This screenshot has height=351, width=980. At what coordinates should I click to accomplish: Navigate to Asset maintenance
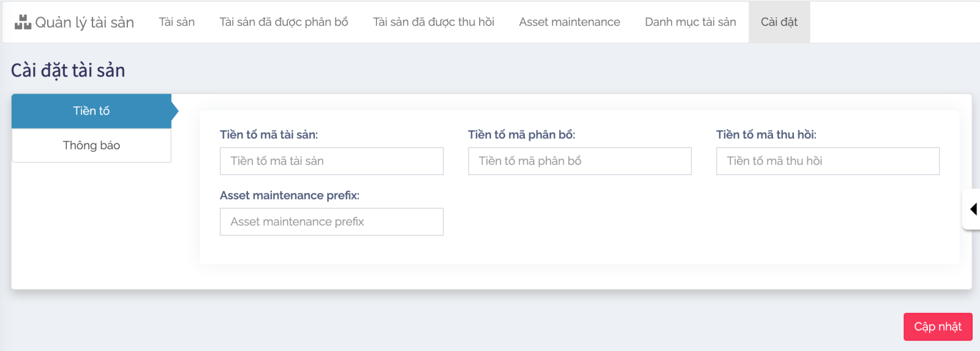(x=569, y=22)
